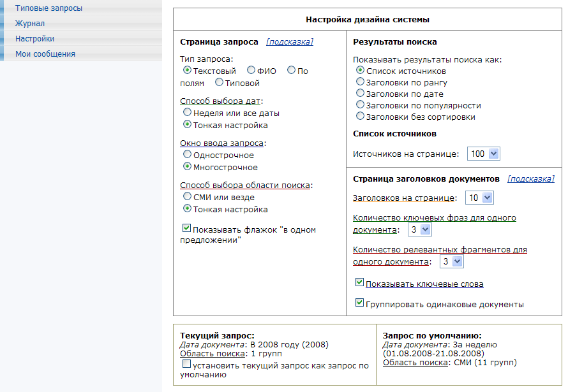This screenshot has width=568, height=392.
Task: Choose Неделя или все даты date option
Action: (188, 111)
